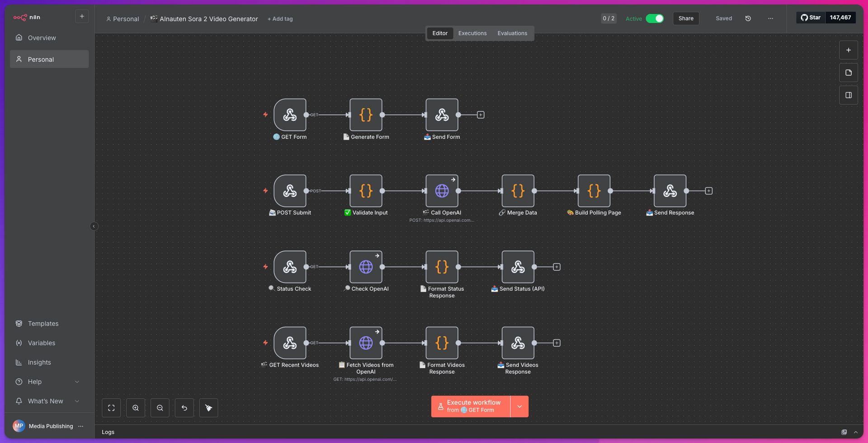Open Personal breadcrumb link
Screen dimensions: 868x443
[x=123, y=19]
